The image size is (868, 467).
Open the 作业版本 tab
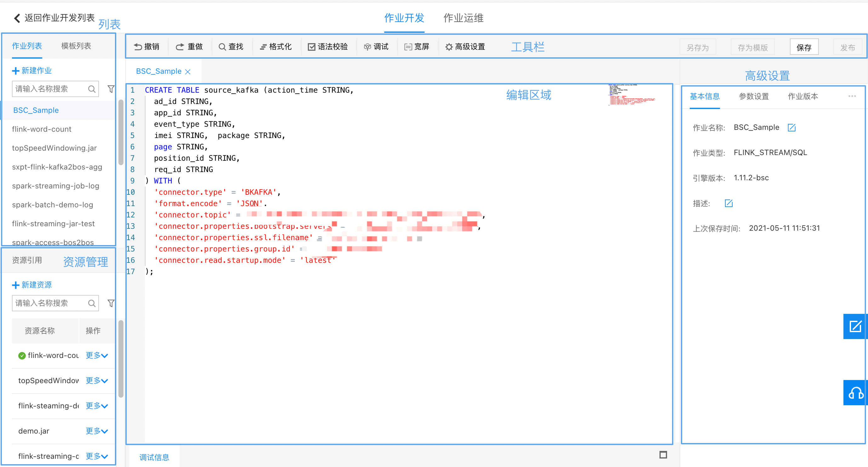coord(802,96)
